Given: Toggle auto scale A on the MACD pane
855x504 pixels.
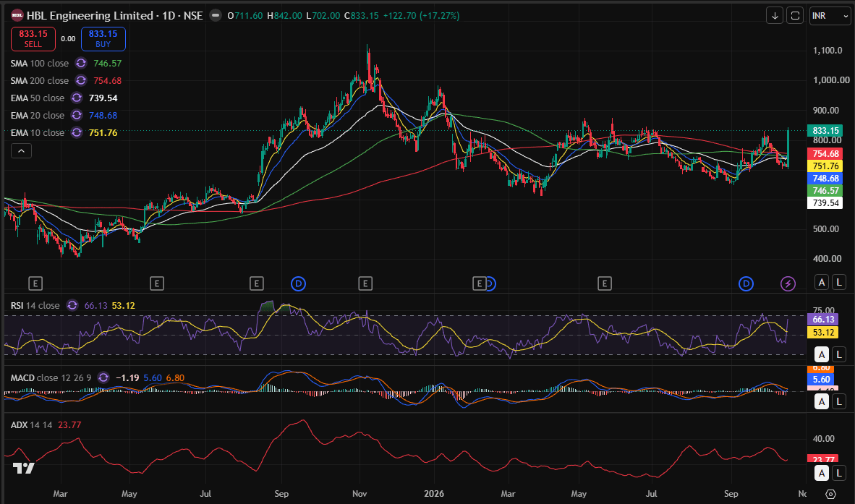Looking at the screenshot, I should (x=822, y=401).
